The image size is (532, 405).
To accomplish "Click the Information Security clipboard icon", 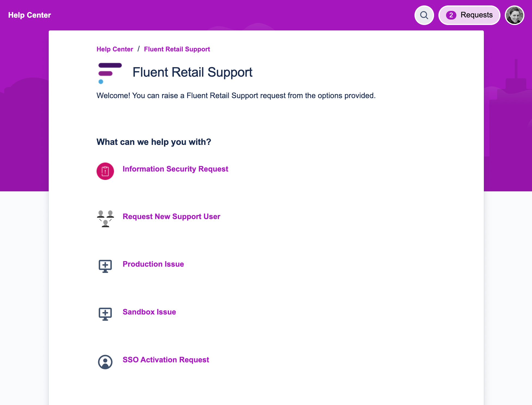I will point(105,171).
